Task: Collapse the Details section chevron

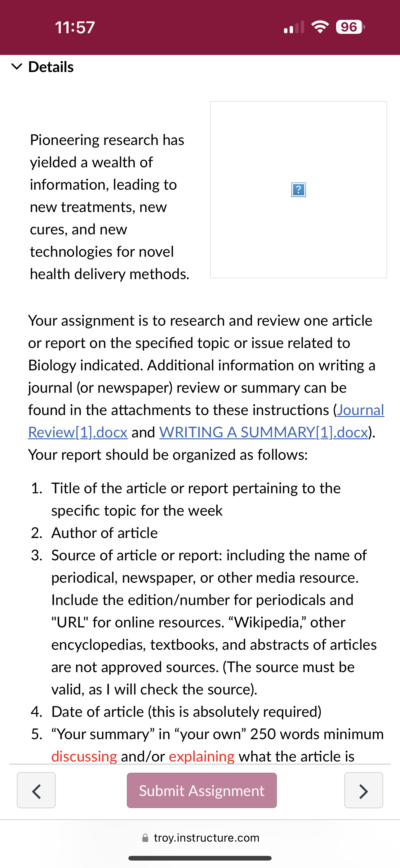Action: pos(16,67)
